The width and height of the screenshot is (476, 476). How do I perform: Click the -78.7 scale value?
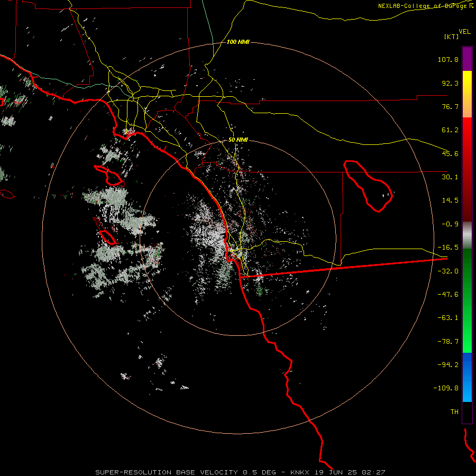pos(448,342)
